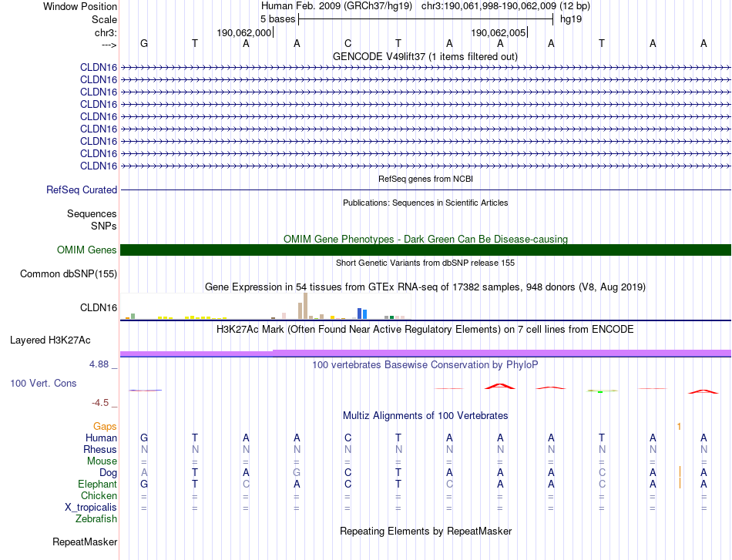Click the C base in ruler sequence
Viewport: 732px width, 560px height.
[348, 43]
